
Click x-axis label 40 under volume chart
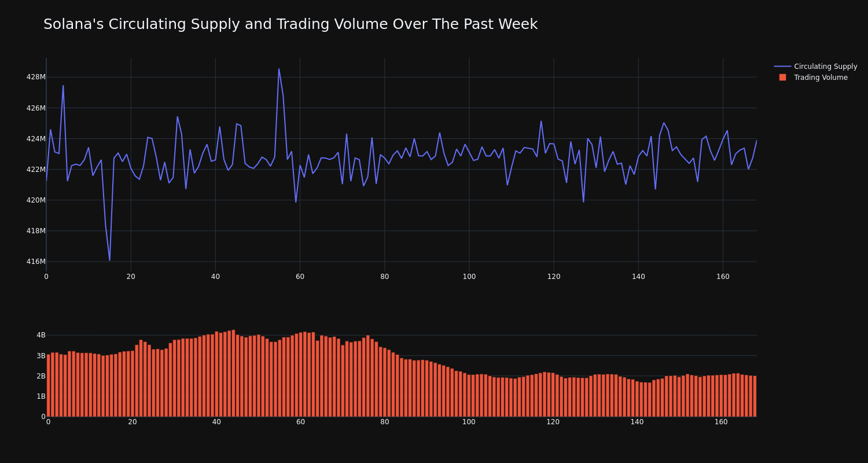[x=216, y=422]
